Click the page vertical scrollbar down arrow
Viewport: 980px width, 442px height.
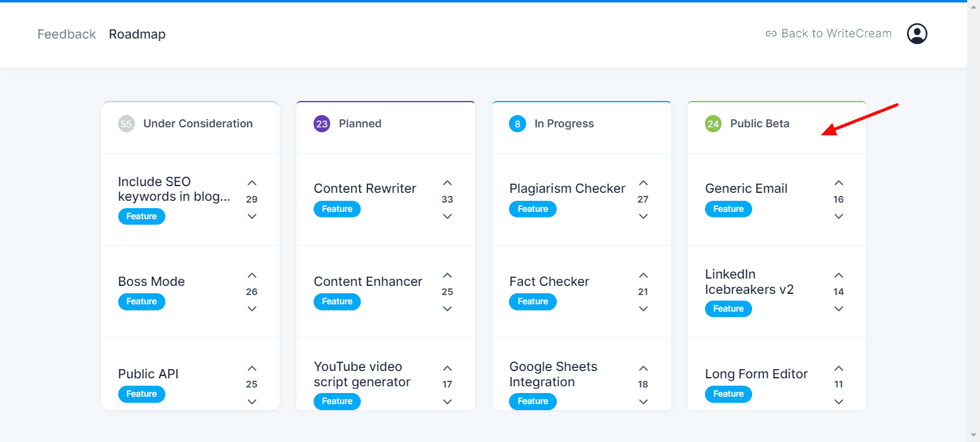[974, 435]
